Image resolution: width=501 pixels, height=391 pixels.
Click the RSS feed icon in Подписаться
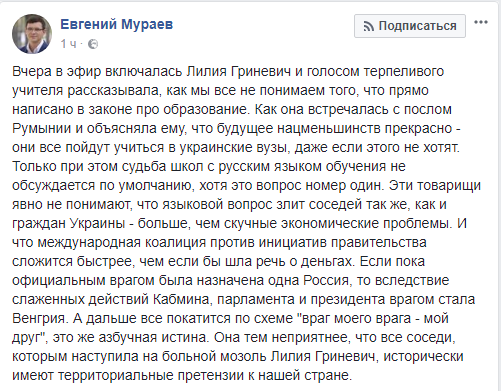click(x=368, y=26)
